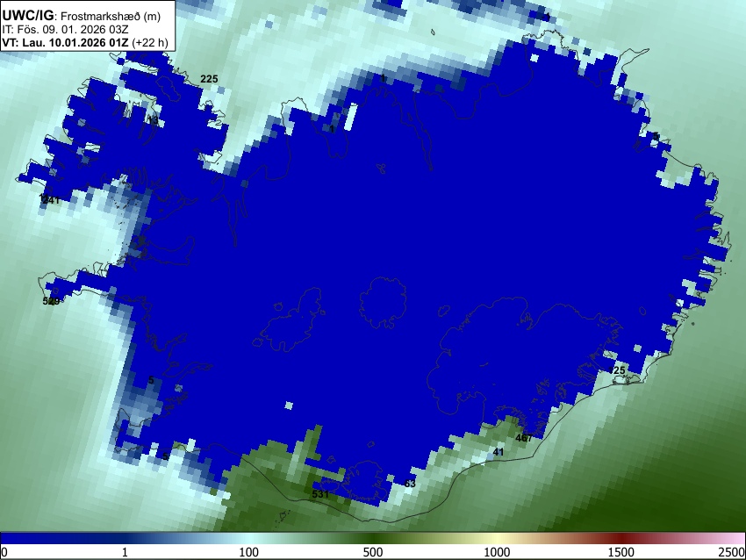Click the map value '63'

(x=410, y=484)
